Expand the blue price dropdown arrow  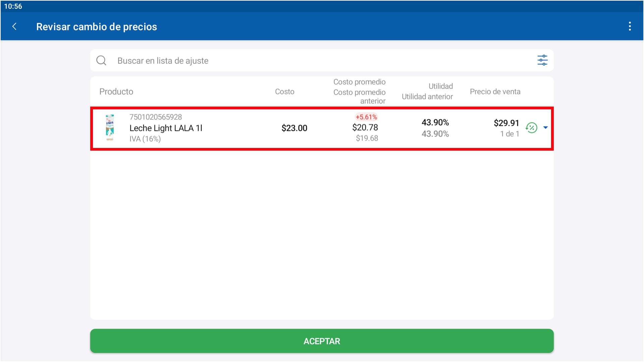click(545, 128)
